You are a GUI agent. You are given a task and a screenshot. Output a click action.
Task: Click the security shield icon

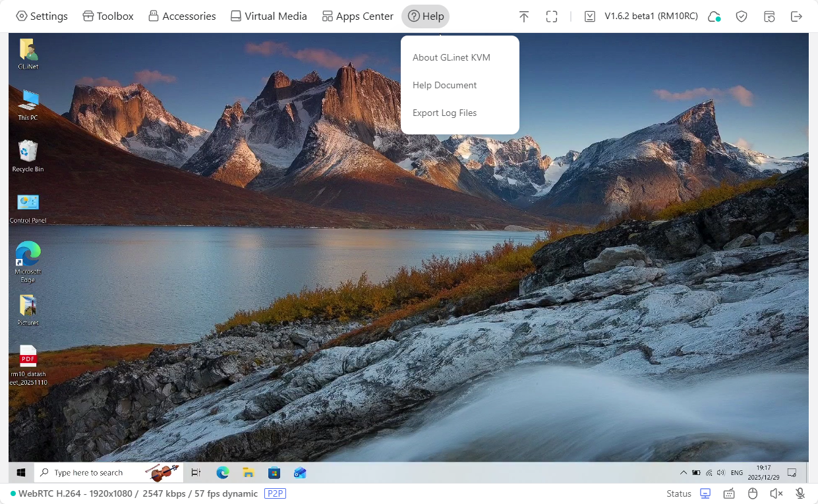[742, 16]
